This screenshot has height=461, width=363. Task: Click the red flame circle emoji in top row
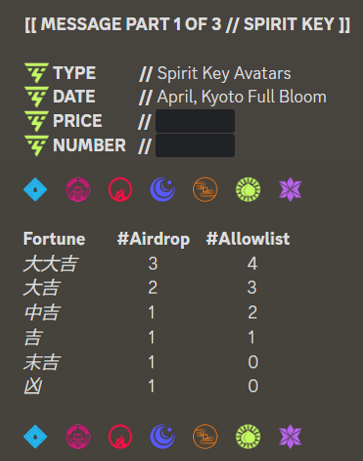click(x=120, y=189)
